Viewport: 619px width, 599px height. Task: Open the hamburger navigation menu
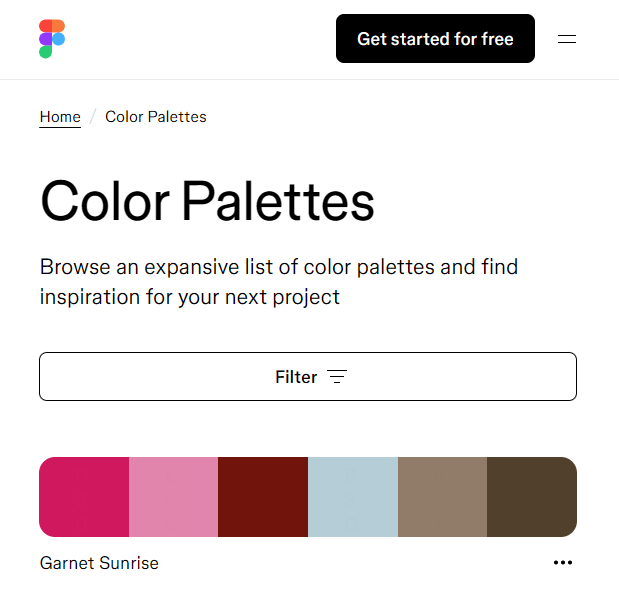tap(566, 39)
